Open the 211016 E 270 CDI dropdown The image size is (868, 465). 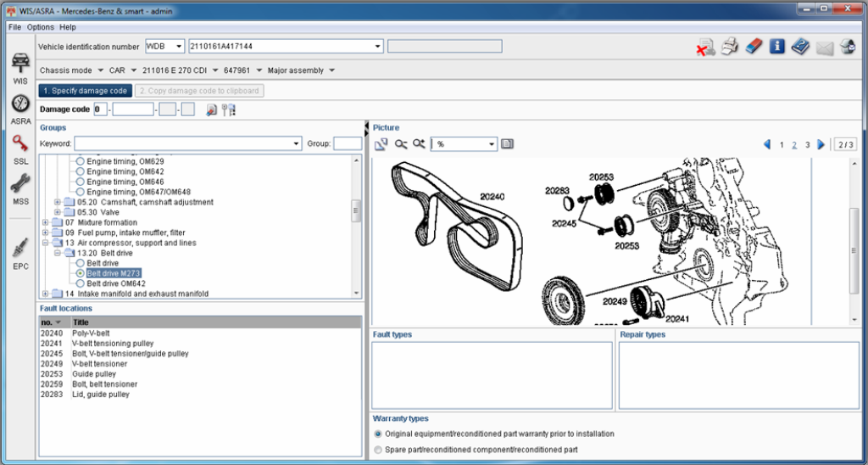tap(214, 70)
